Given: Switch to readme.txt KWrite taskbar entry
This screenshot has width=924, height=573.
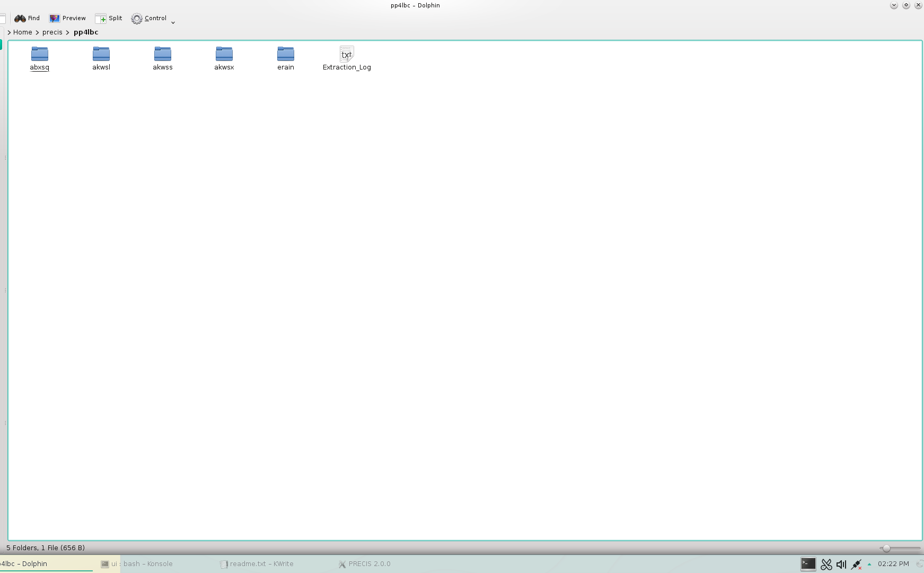Looking at the screenshot, I should click(x=257, y=564).
